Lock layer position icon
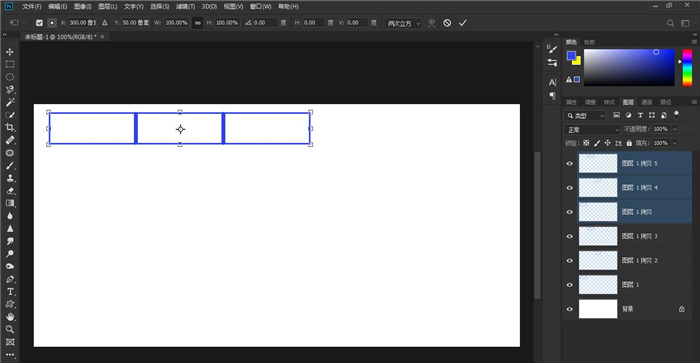This screenshot has width=700, height=363. 608,143
